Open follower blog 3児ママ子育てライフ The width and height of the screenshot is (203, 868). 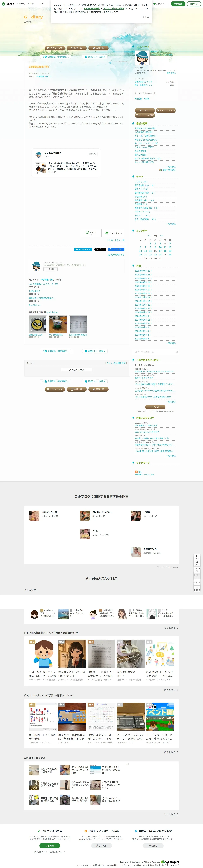point(144,378)
